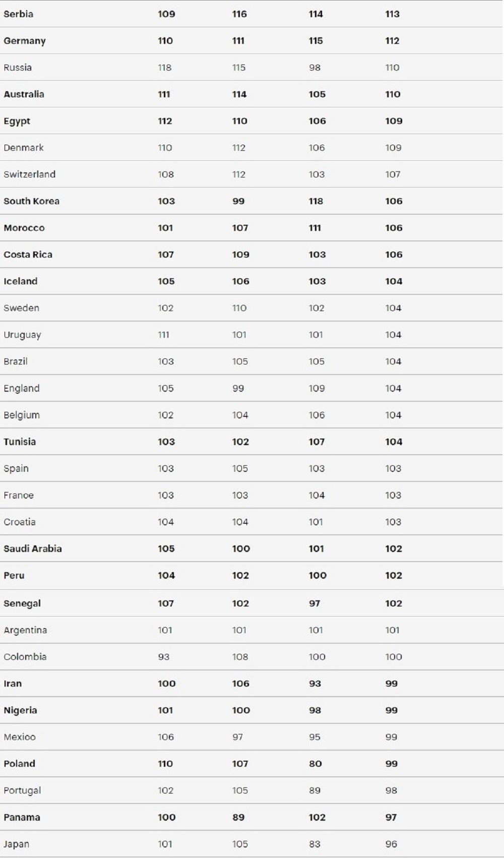Click the value 118 in South Korea's row

[316, 201]
